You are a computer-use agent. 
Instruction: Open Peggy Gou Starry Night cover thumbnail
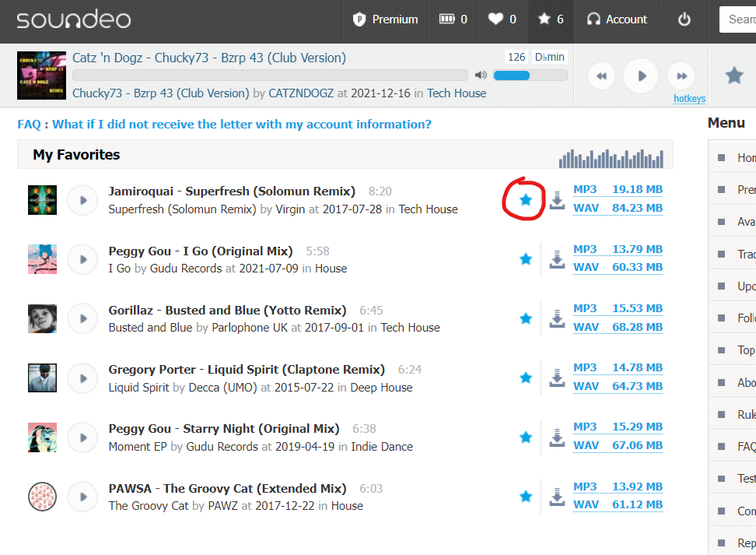[42, 437]
